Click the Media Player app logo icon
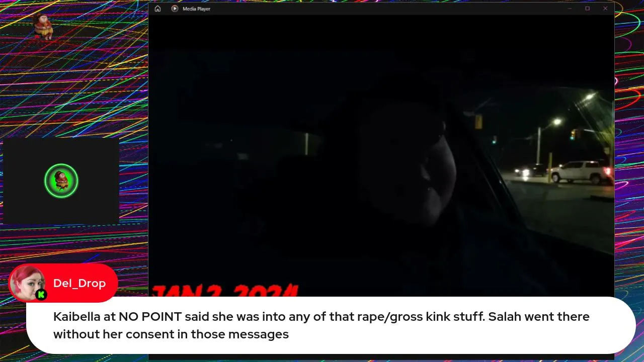The image size is (644, 362). pyautogui.click(x=175, y=9)
